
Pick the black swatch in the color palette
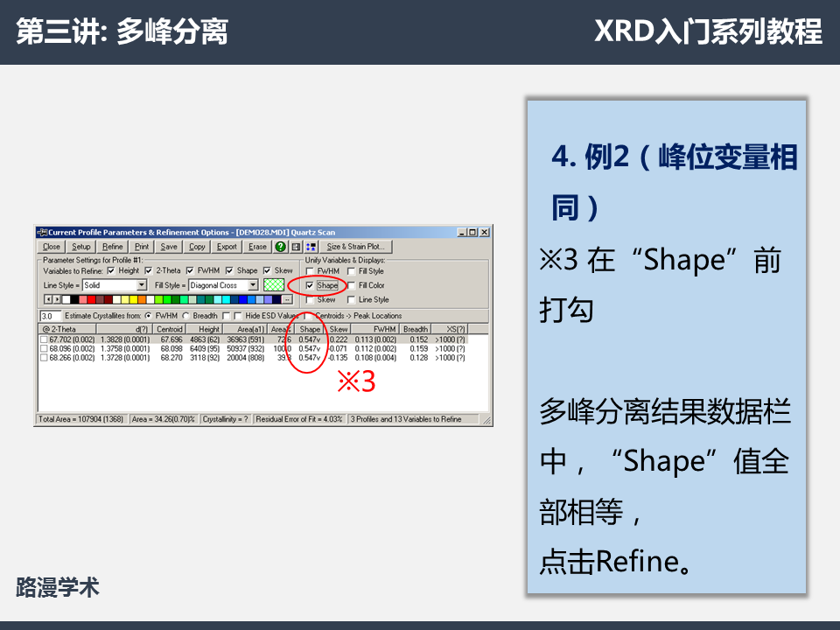(x=74, y=299)
